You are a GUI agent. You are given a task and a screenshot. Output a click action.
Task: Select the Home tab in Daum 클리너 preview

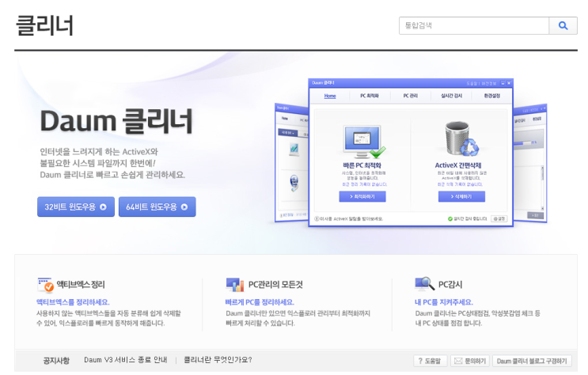330,96
